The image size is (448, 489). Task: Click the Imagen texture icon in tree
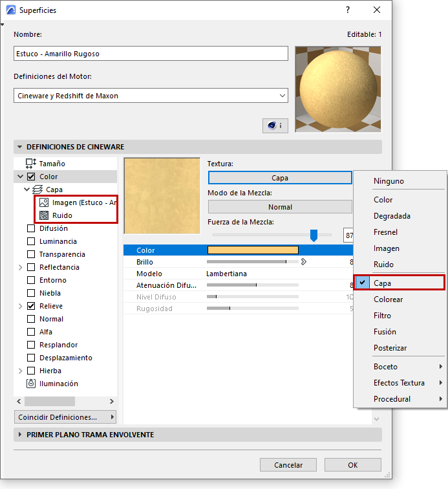pos(44,202)
